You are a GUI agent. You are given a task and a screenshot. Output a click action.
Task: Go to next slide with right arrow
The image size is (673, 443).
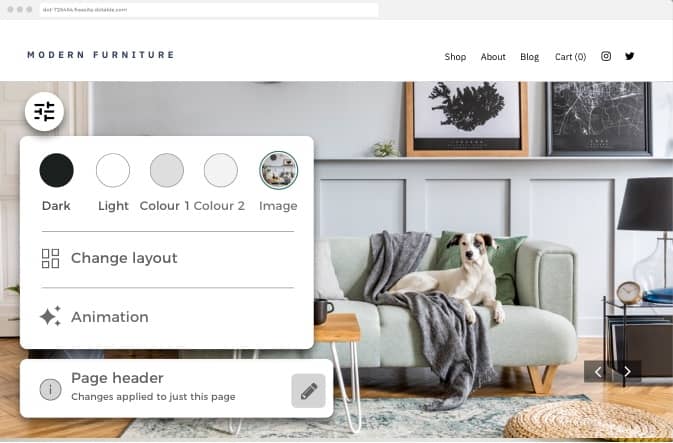(x=627, y=371)
